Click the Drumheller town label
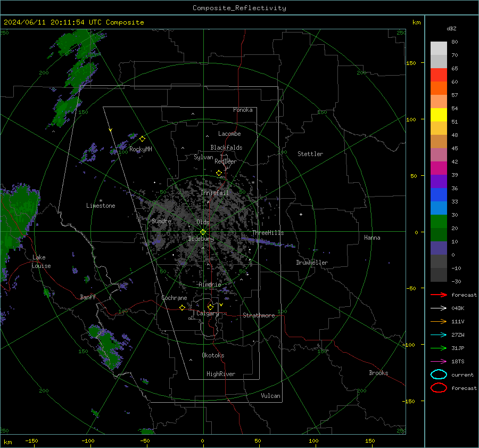This screenshot has width=479, height=448. pyautogui.click(x=312, y=263)
